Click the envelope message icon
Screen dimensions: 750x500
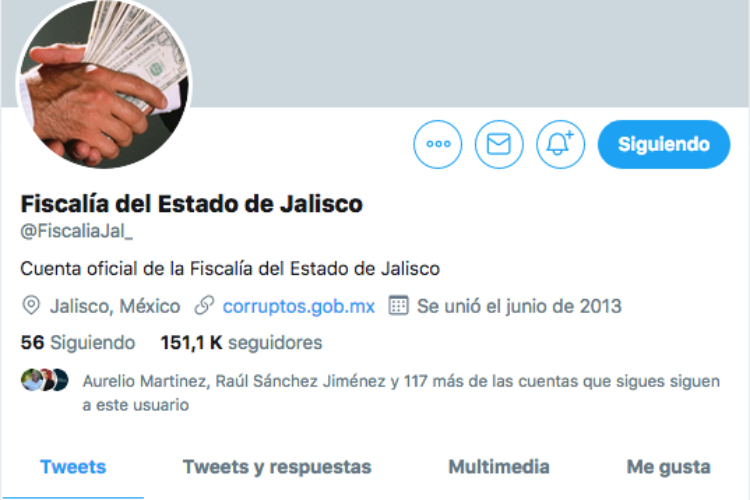point(499,144)
